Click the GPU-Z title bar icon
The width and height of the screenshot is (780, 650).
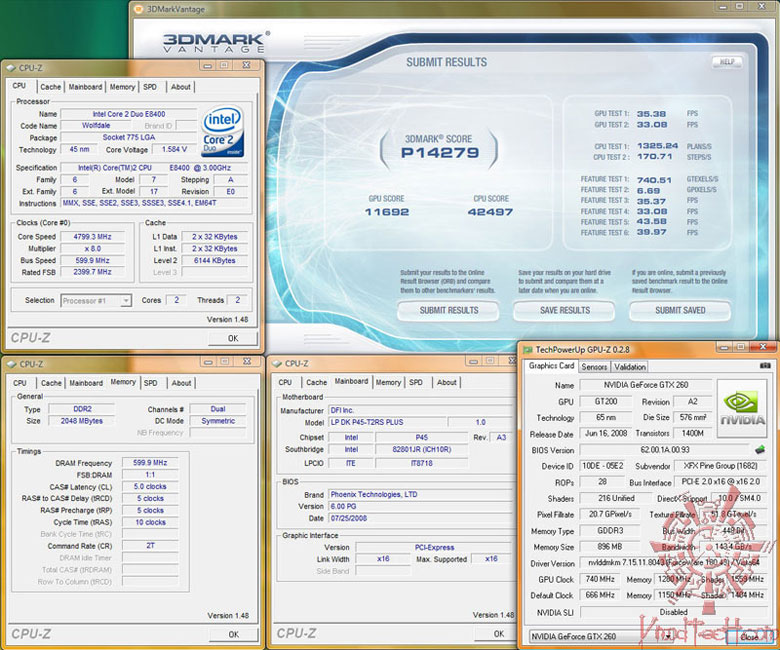pos(528,350)
